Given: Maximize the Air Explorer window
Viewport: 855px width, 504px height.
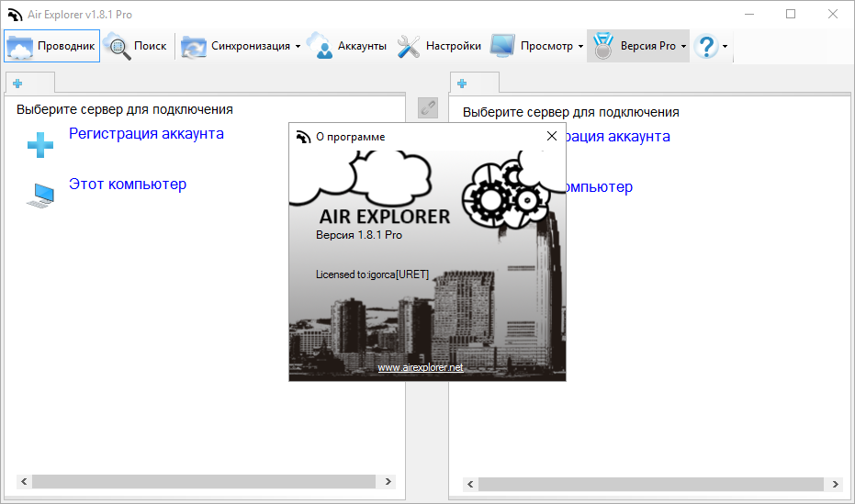Looking at the screenshot, I should 791,14.
